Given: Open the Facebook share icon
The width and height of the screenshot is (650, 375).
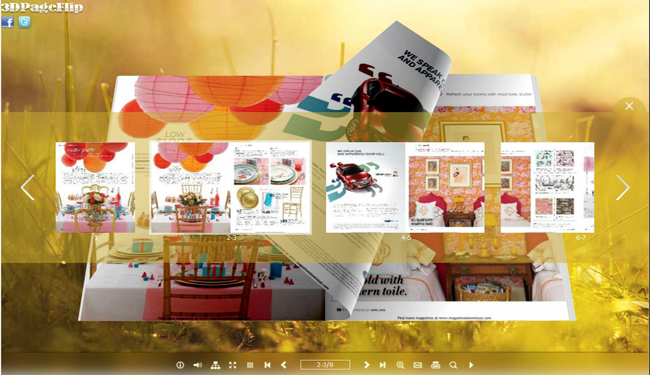Looking at the screenshot, I should pyautogui.click(x=8, y=22).
